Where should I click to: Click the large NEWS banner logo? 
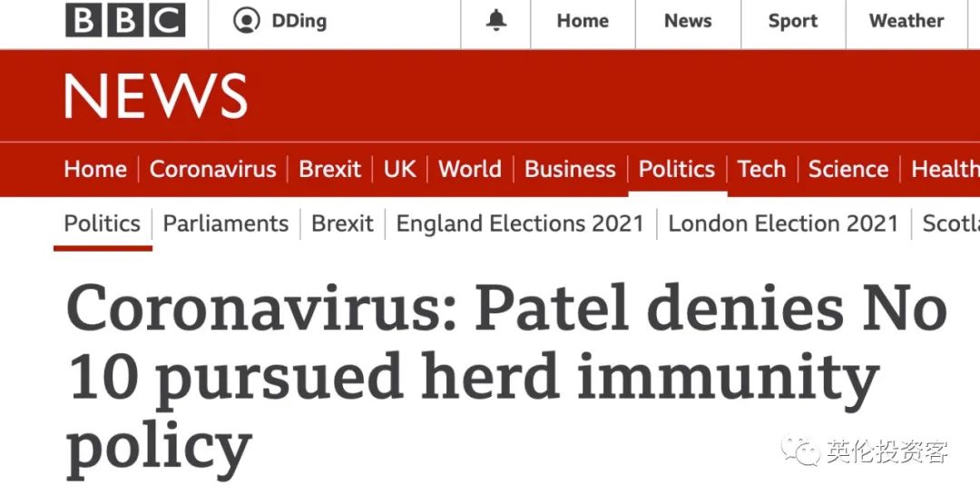[156, 95]
